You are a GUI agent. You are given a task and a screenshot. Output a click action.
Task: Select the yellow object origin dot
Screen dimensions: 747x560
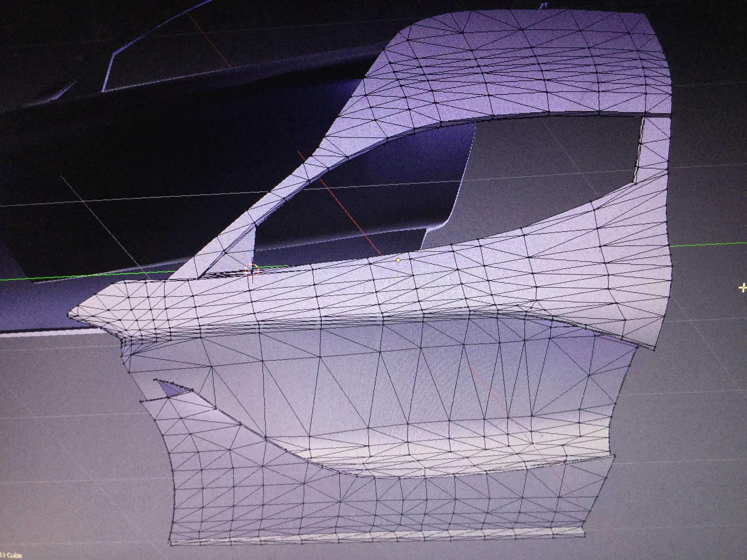point(398,260)
